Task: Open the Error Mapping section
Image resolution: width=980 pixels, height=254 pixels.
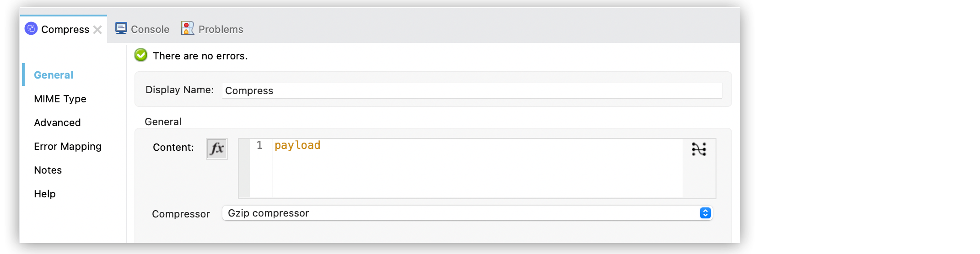Action: click(x=68, y=146)
